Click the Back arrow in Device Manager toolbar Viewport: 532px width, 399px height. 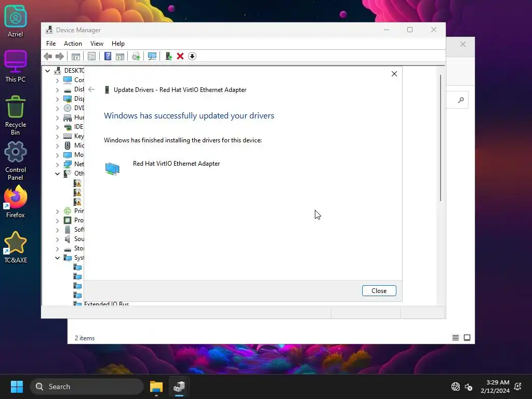pos(48,56)
